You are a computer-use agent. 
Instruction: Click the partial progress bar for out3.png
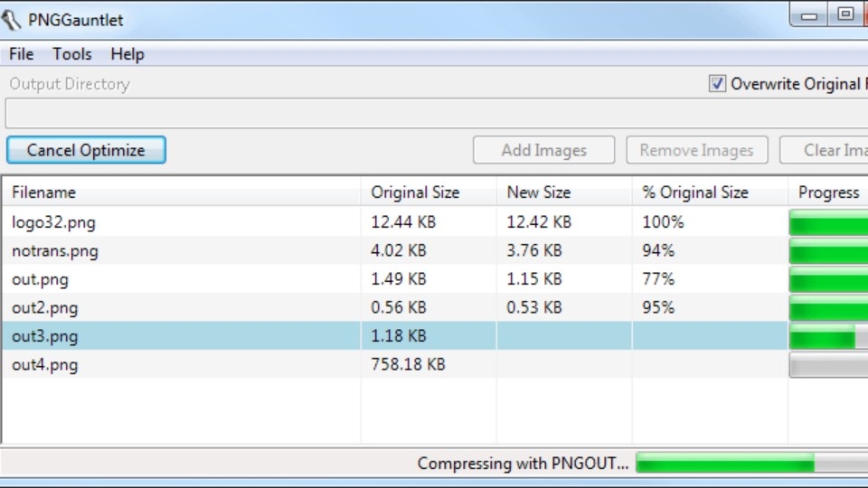point(829,336)
